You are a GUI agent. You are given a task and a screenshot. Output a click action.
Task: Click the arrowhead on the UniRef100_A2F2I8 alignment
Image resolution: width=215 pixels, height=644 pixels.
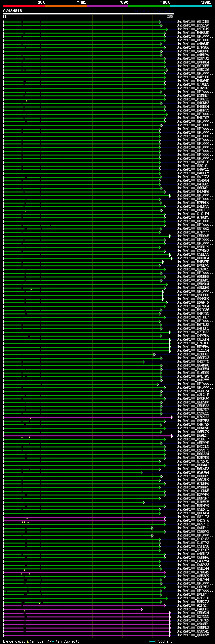point(167,598)
